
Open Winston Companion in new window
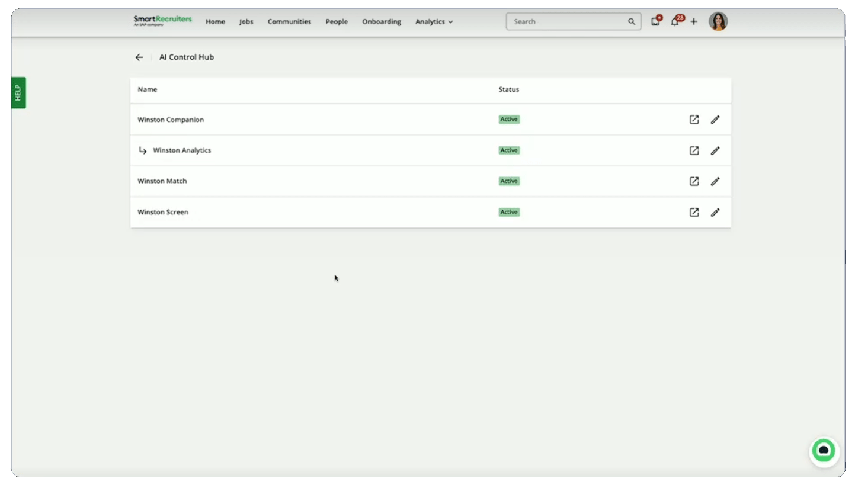[x=694, y=120]
